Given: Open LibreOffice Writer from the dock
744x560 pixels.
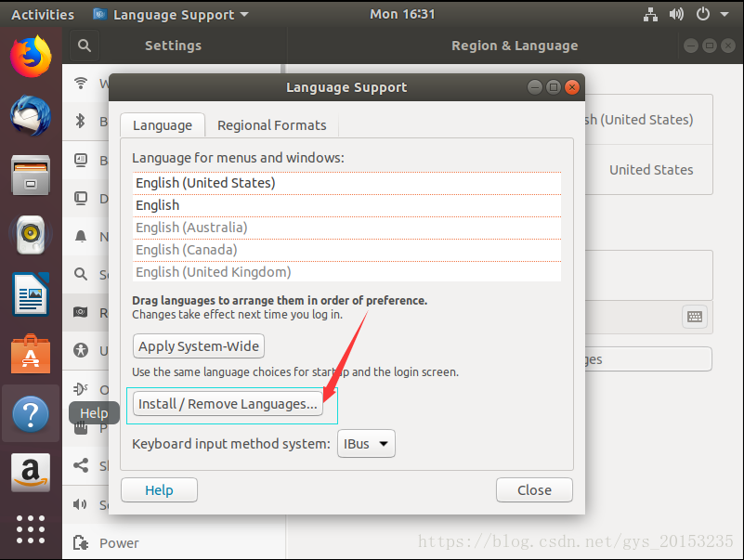Looking at the screenshot, I should pyautogui.click(x=31, y=294).
